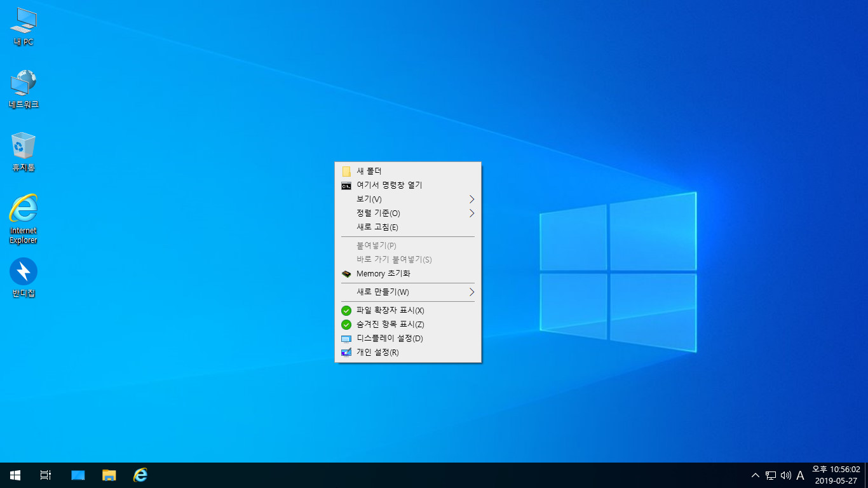Select the 네트워크 desktop icon

(24, 90)
